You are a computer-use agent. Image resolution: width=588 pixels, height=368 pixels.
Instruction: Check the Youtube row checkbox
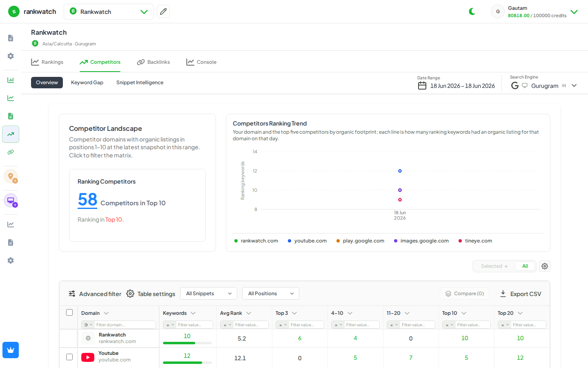[x=69, y=357]
